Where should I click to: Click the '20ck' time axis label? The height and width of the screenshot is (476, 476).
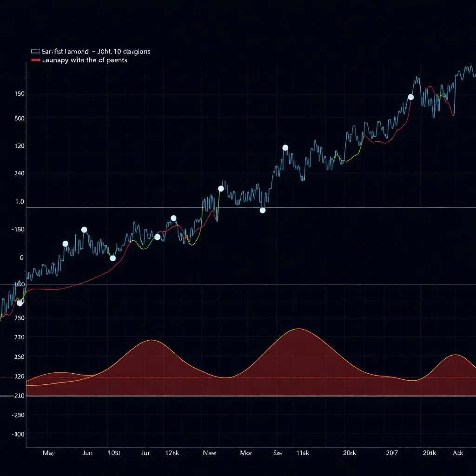[x=349, y=453]
